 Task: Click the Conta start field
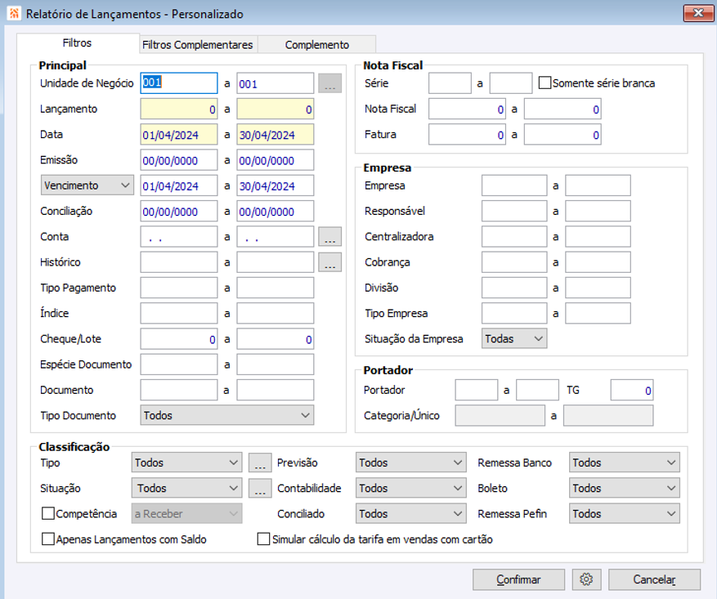point(179,237)
